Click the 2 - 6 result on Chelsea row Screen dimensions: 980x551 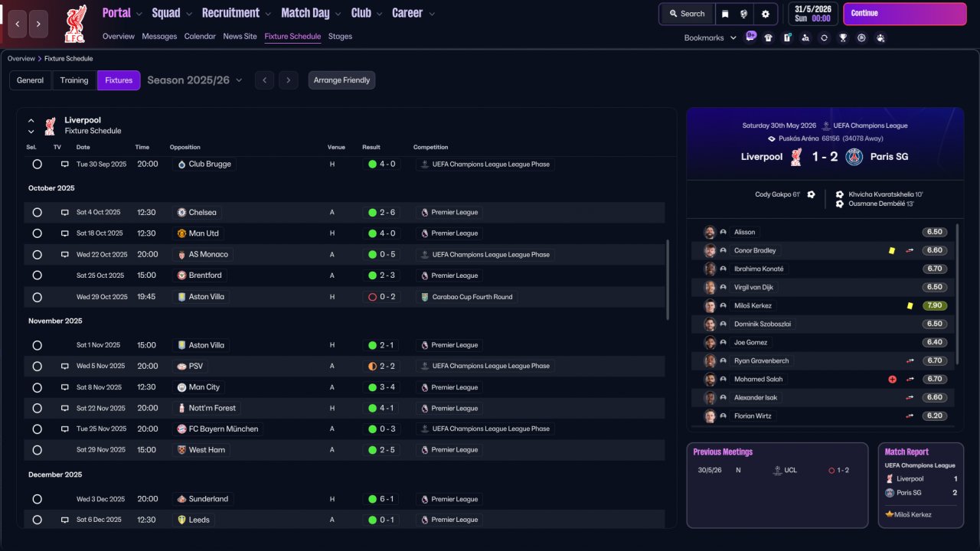point(382,212)
